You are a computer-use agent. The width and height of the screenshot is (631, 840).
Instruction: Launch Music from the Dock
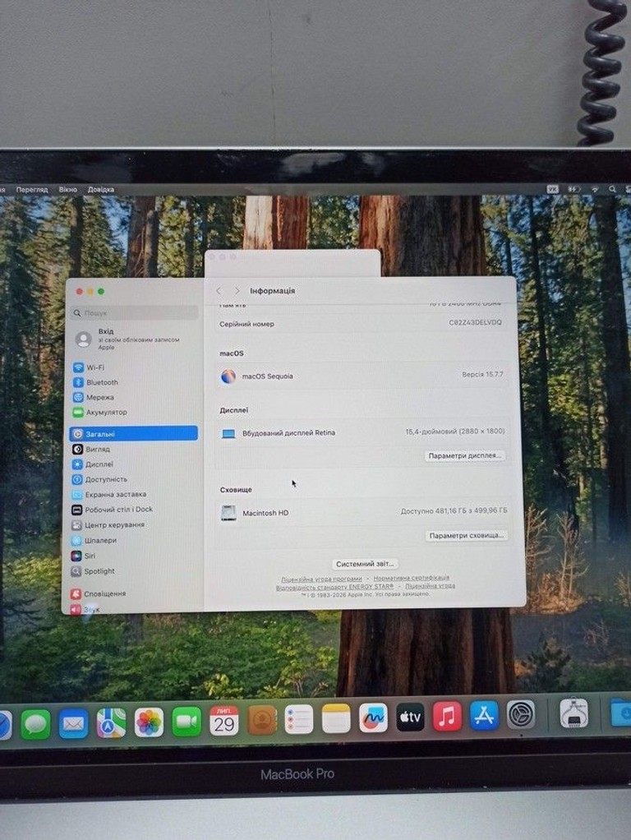447,716
